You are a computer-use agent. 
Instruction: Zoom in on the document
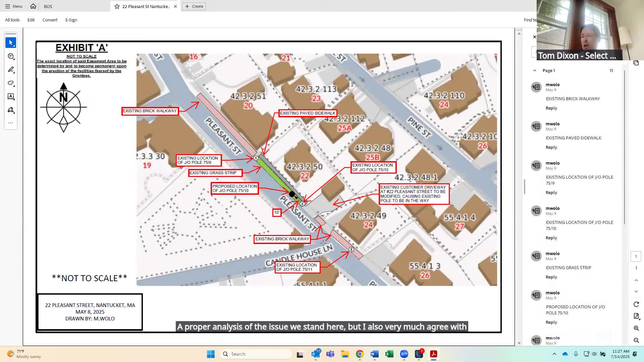(636, 328)
